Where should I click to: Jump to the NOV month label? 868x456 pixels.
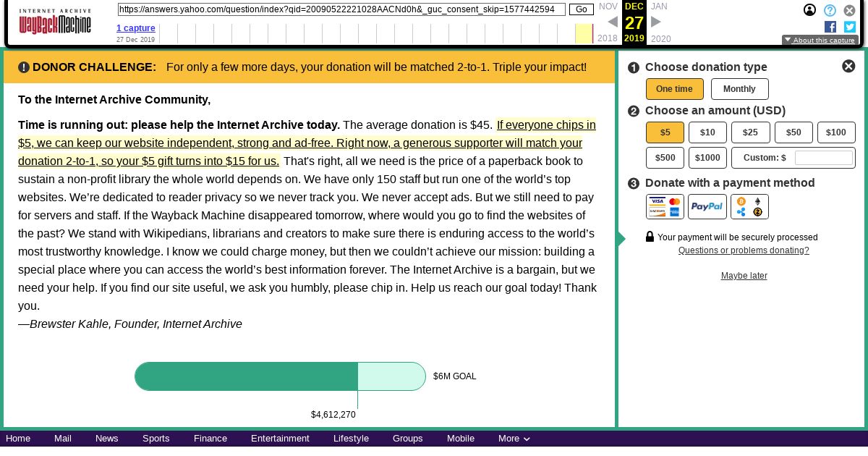(608, 7)
